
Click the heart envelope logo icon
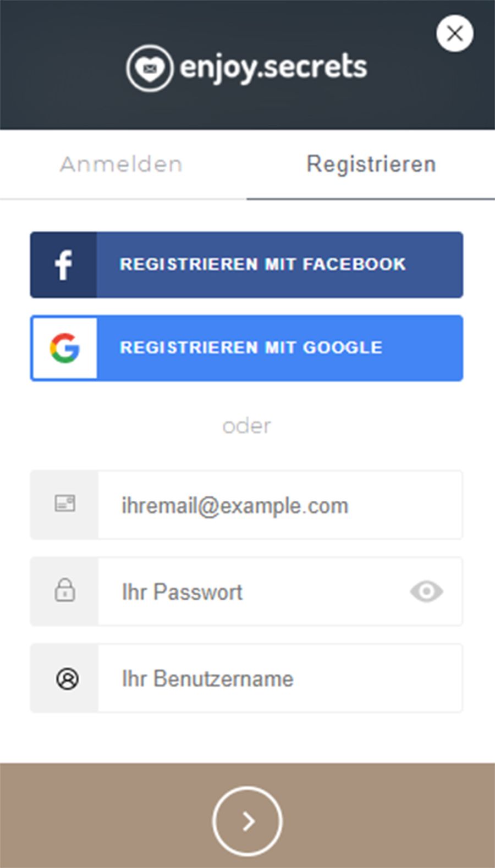tap(150, 68)
